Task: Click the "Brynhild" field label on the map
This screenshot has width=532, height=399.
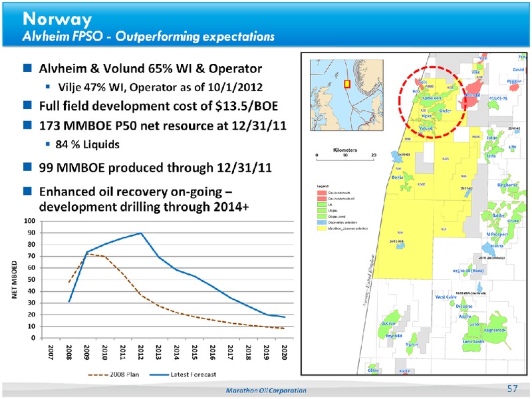Action: click(x=394, y=336)
